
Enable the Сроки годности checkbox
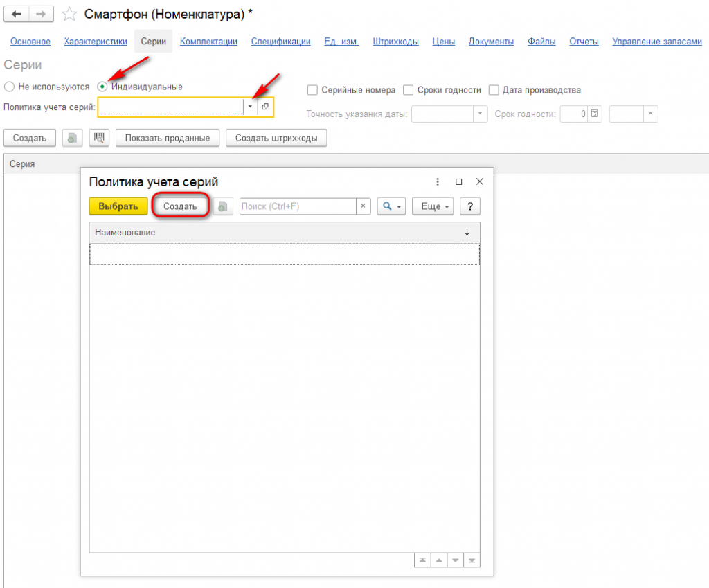coord(409,90)
